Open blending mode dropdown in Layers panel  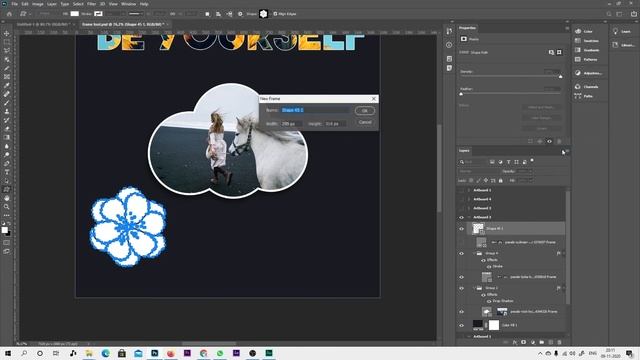(x=478, y=171)
